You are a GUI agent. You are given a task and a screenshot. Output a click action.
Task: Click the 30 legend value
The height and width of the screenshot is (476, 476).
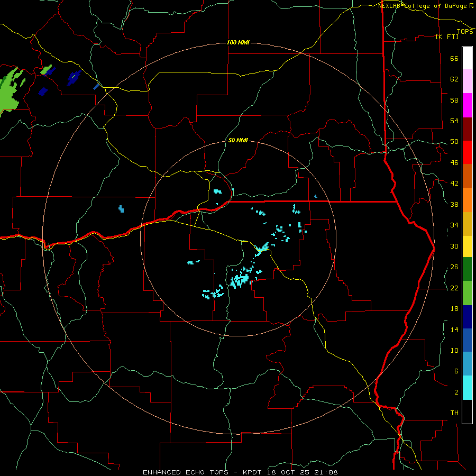point(454,246)
